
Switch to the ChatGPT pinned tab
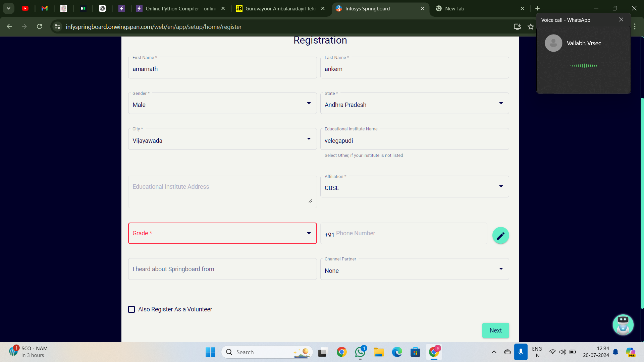click(x=102, y=8)
